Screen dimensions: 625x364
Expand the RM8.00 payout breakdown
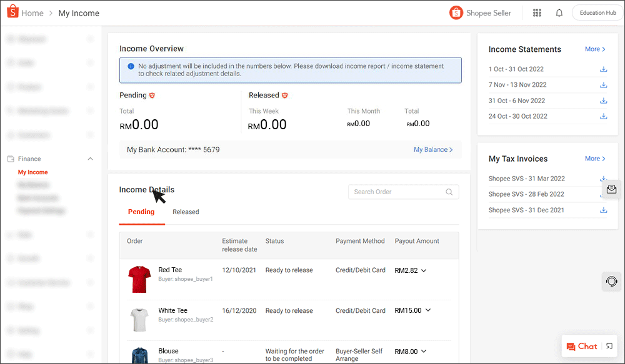(424, 352)
